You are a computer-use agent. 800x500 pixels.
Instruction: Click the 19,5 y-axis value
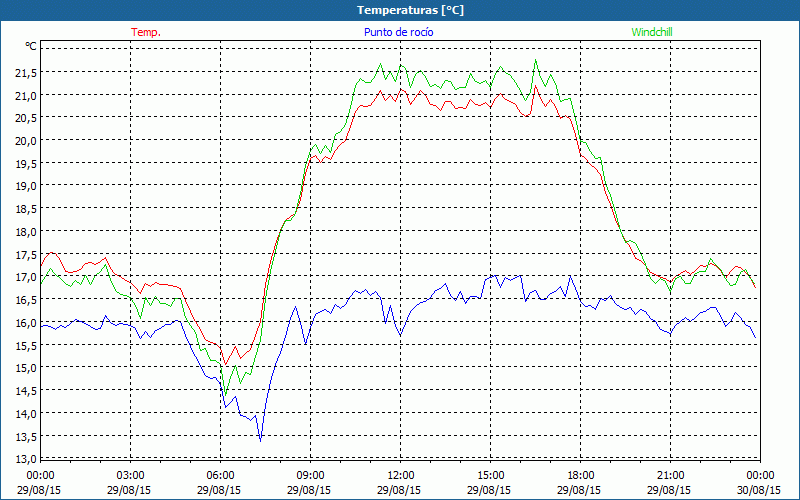(26, 163)
